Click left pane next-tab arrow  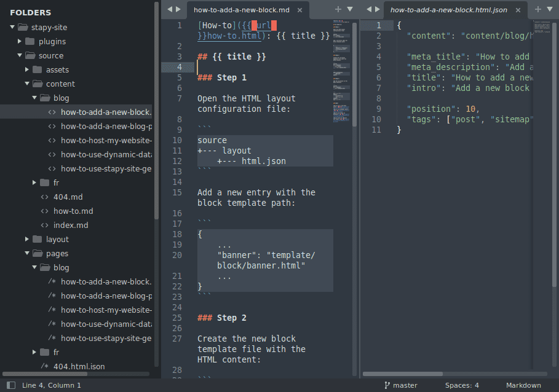[178, 9]
